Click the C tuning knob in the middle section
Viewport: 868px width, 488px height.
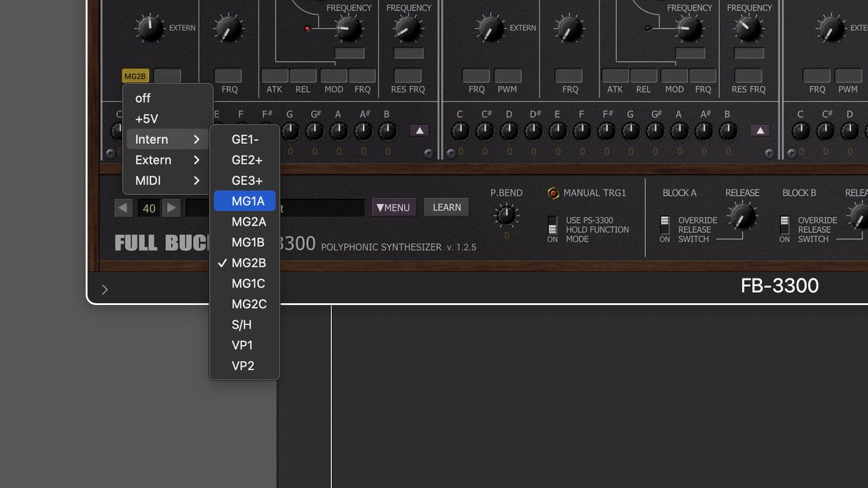pyautogui.click(x=461, y=132)
